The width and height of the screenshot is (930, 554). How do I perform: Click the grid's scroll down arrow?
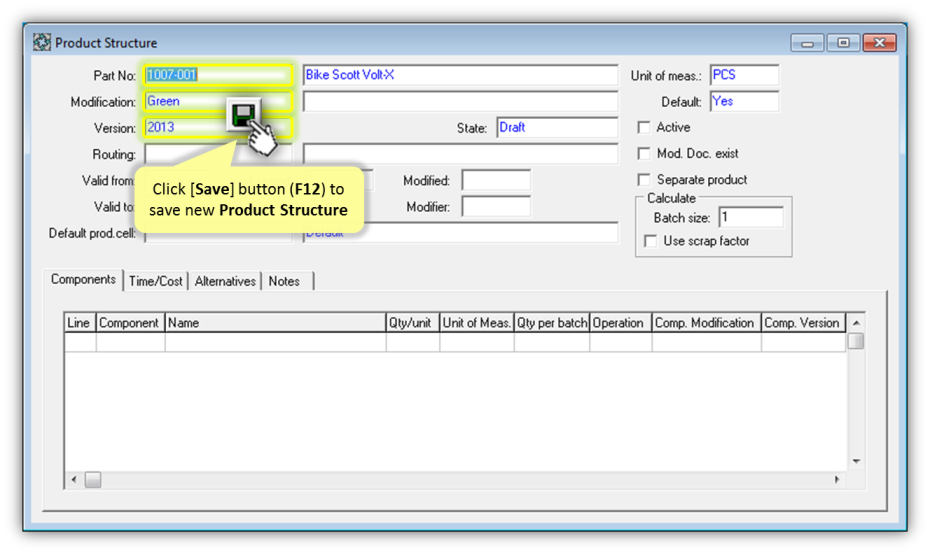[x=856, y=461]
